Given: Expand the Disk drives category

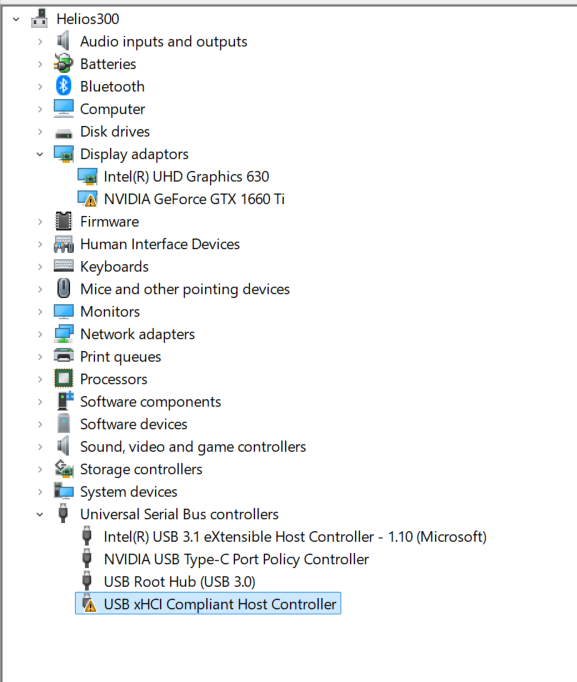Looking at the screenshot, I should 40,132.
